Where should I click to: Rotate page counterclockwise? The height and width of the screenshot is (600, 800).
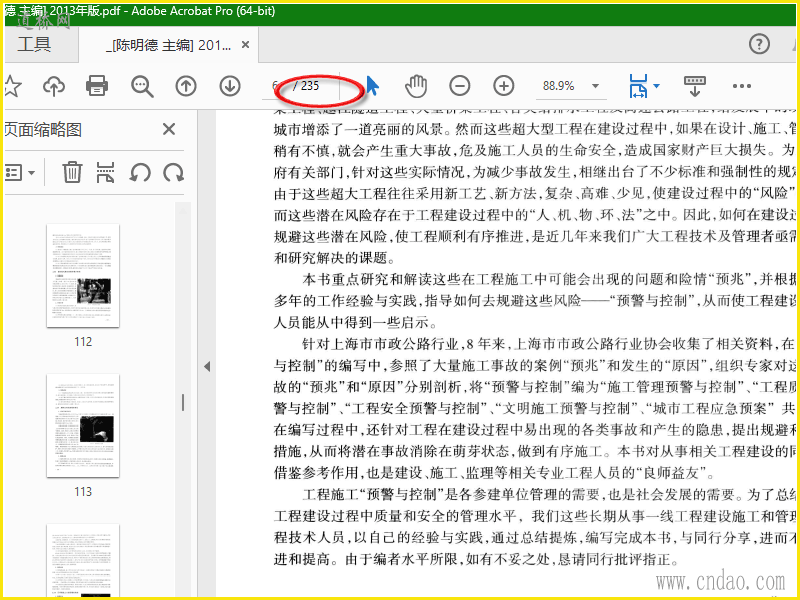point(140,172)
